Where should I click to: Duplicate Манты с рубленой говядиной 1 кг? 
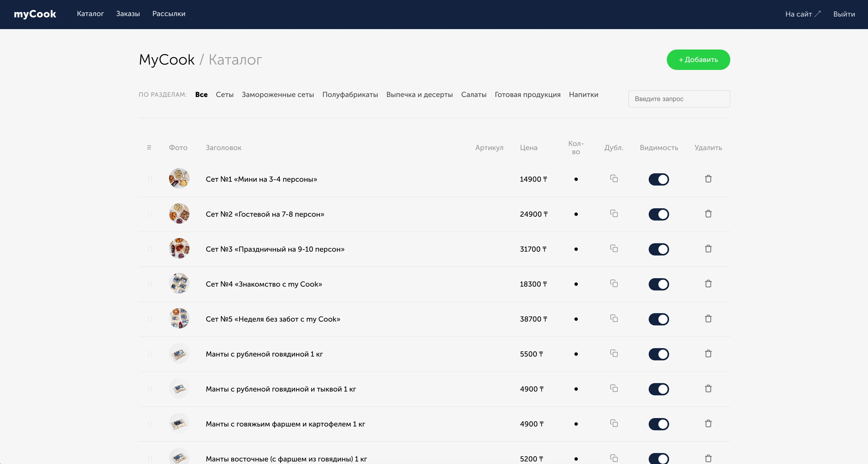[x=614, y=354]
